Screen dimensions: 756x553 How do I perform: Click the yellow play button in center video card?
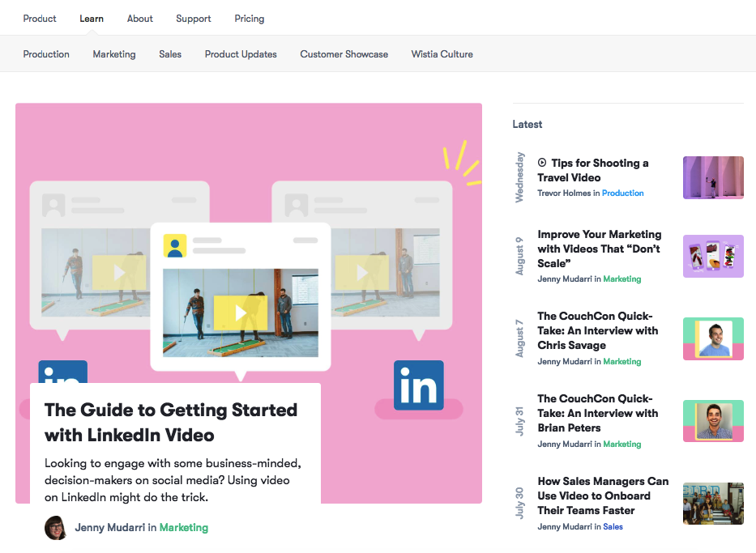coord(241,313)
